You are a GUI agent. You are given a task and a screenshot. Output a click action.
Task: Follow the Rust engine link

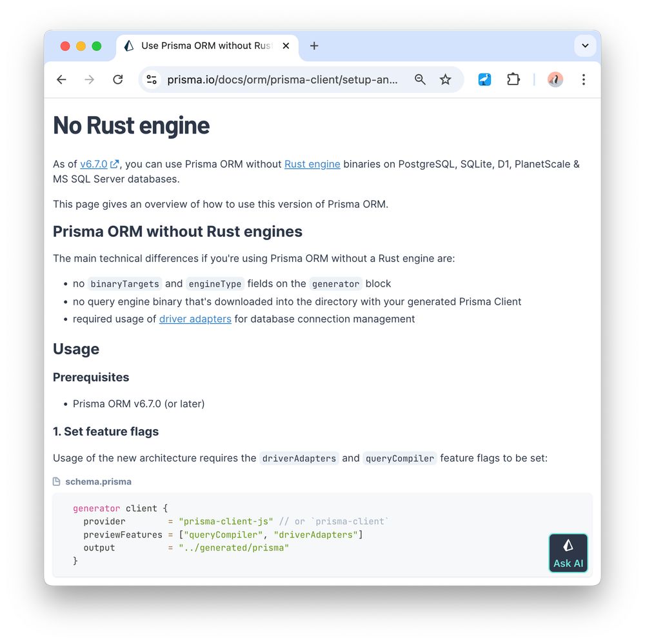pos(312,164)
